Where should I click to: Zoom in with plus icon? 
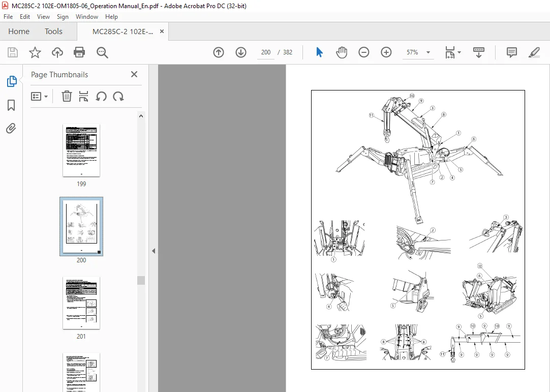386,52
